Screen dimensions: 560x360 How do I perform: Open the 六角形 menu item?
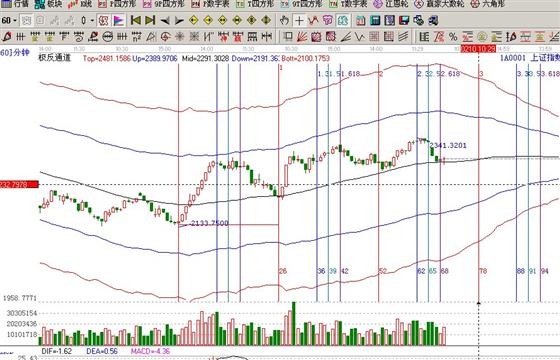point(488,4)
